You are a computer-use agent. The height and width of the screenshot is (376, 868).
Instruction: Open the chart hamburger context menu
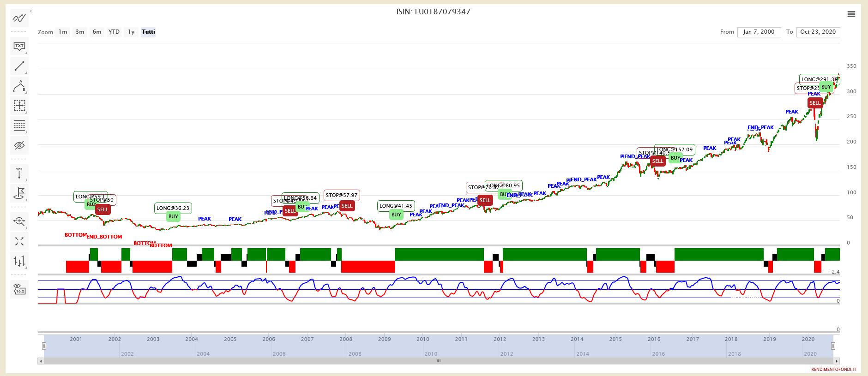851,14
